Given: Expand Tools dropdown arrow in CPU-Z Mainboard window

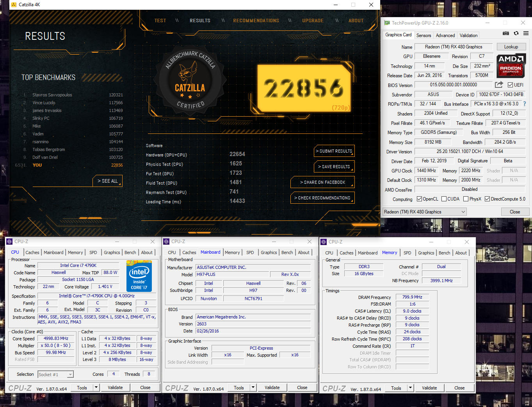Looking at the screenshot, I should tap(253, 387).
